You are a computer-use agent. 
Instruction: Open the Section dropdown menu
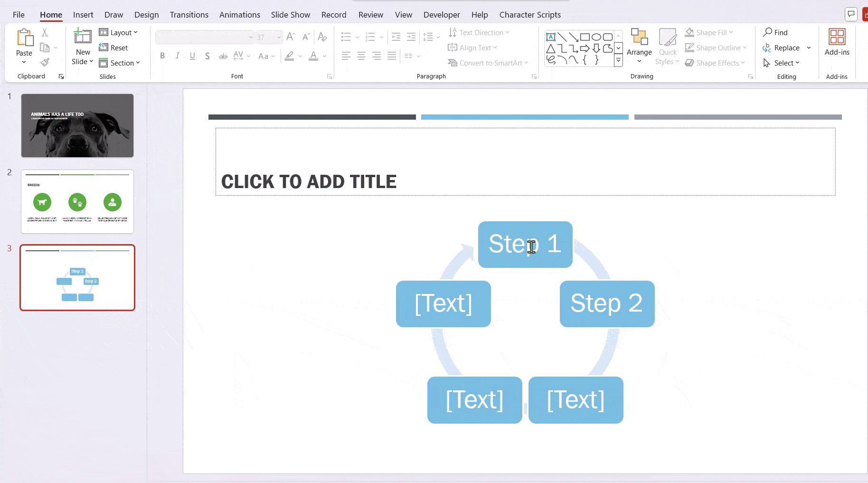coord(120,63)
